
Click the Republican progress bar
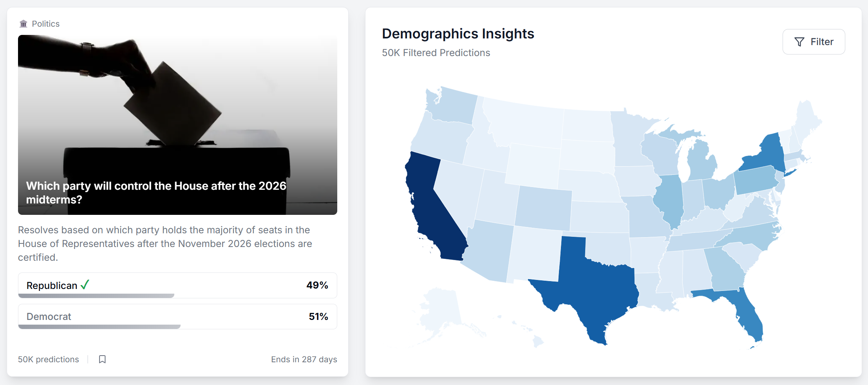[x=96, y=296]
